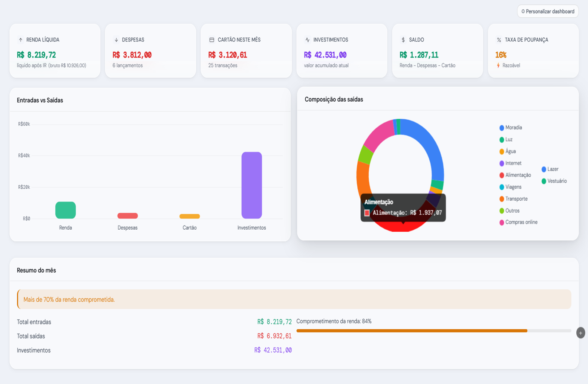
Task: Click the 'Total saídas' row label
Action: coord(31,336)
